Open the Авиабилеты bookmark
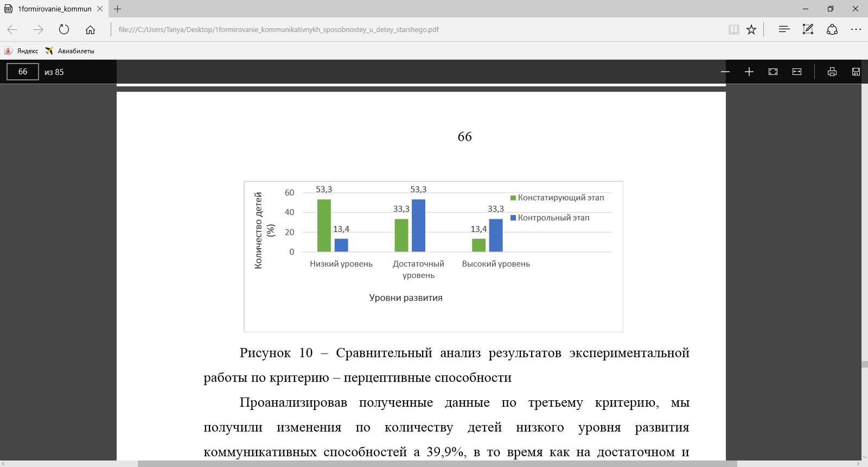This screenshot has height=467, width=868. (x=70, y=51)
